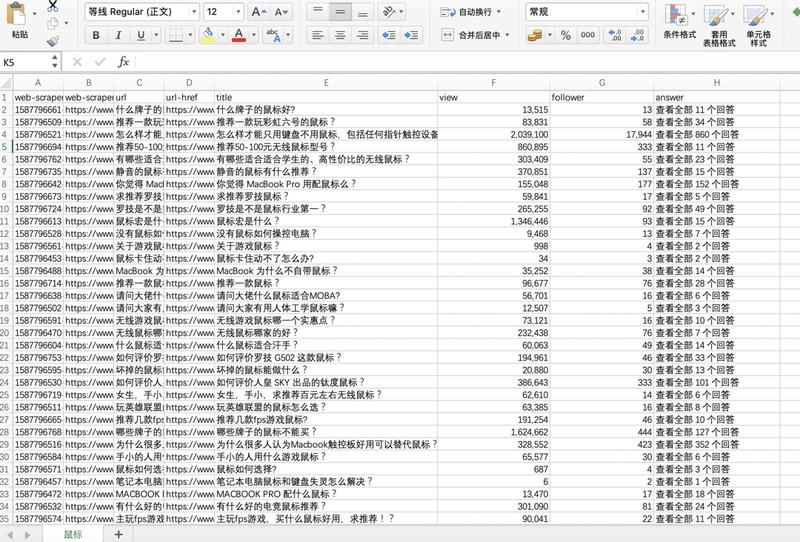This screenshot has width=800, height=542.
Task: Open the borders dropdown arrow
Action: tap(190, 35)
